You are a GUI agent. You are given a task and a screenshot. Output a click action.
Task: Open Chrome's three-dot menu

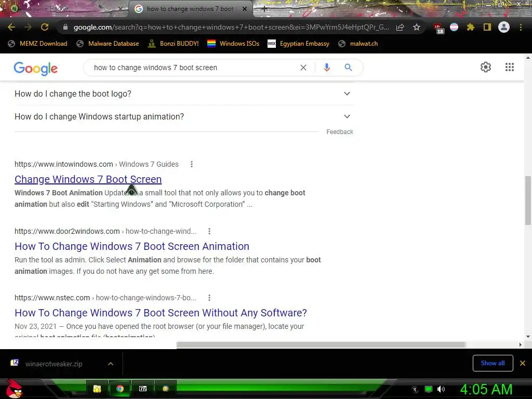[x=521, y=27]
